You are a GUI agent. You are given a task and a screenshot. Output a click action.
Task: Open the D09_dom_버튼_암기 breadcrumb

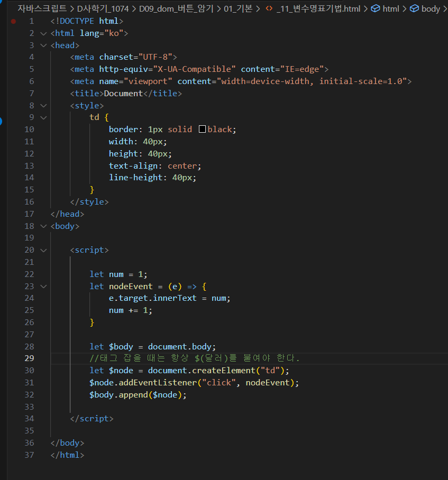click(x=176, y=8)
